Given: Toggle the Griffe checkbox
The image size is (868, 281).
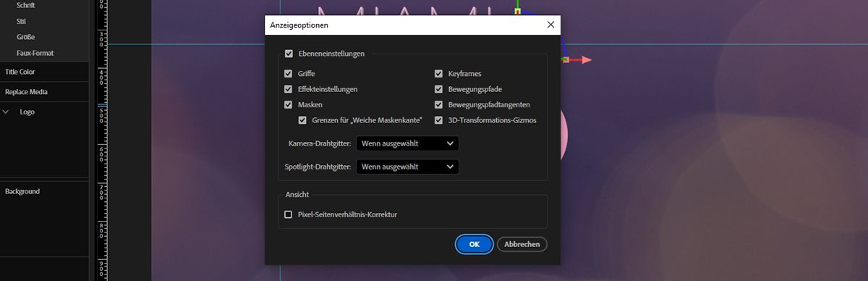Looking at the screenshot, I should coord(289,74).
